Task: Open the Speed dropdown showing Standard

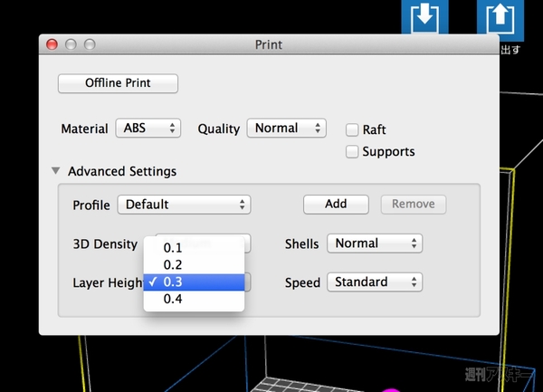Action: [x=375, y=282]
